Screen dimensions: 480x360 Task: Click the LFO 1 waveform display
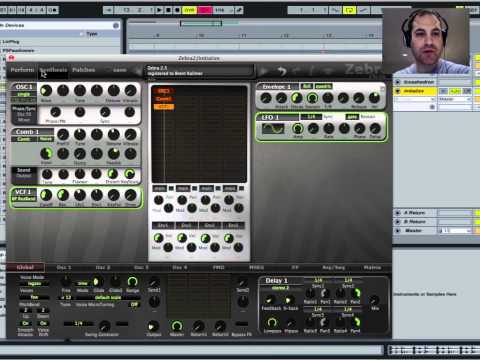(273, 129)
